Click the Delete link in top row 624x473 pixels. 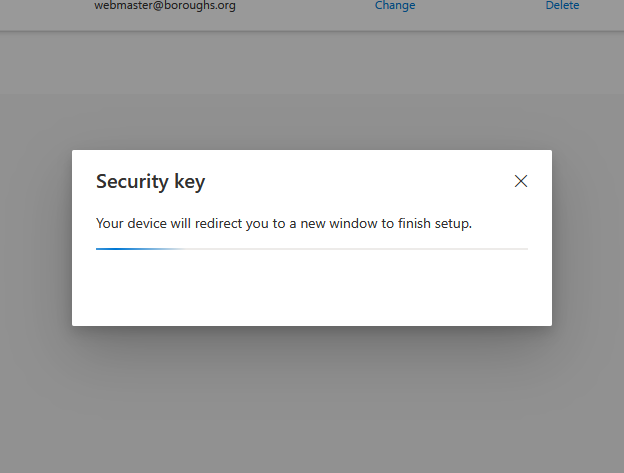tap(562, 6)
